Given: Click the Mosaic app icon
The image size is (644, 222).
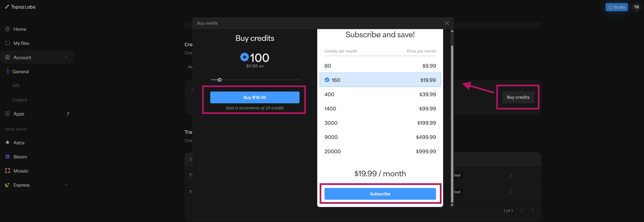Looking at the screenshot, I should 7,171.
